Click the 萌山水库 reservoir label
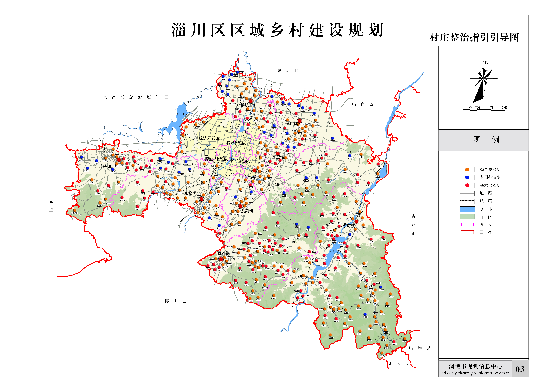This screenshot has width=555, height=392. (182, 114)
